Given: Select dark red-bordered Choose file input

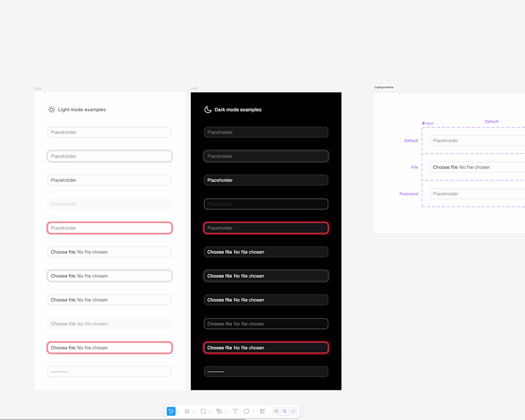Looking at the screenshot, I should click(266, 348).
